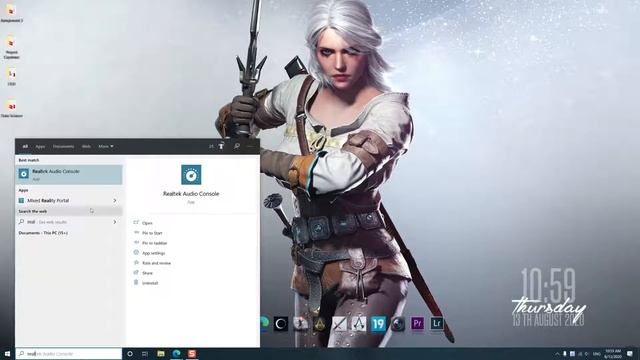Viewport: 640px width, 360px height.
Task: Switch to the All search tab
Action: coord(25,147)
